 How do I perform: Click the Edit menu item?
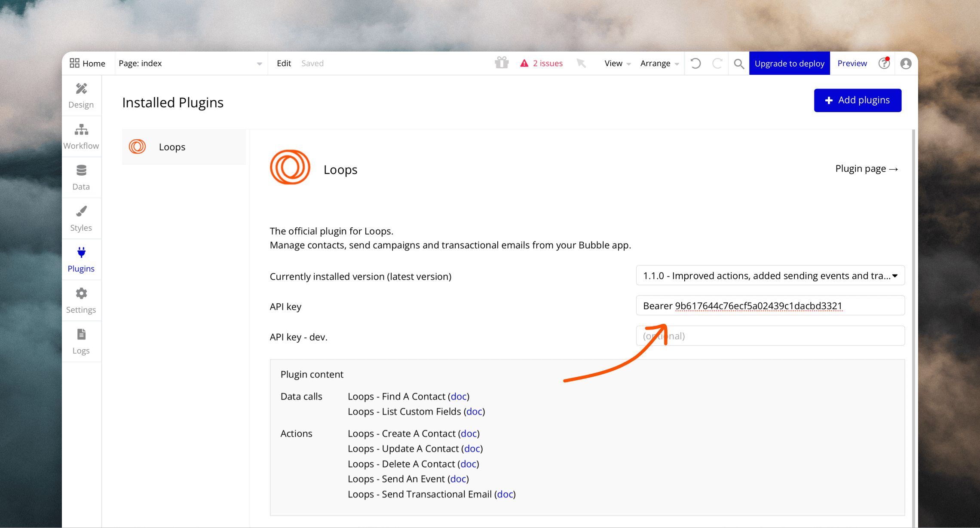(284, 63)
